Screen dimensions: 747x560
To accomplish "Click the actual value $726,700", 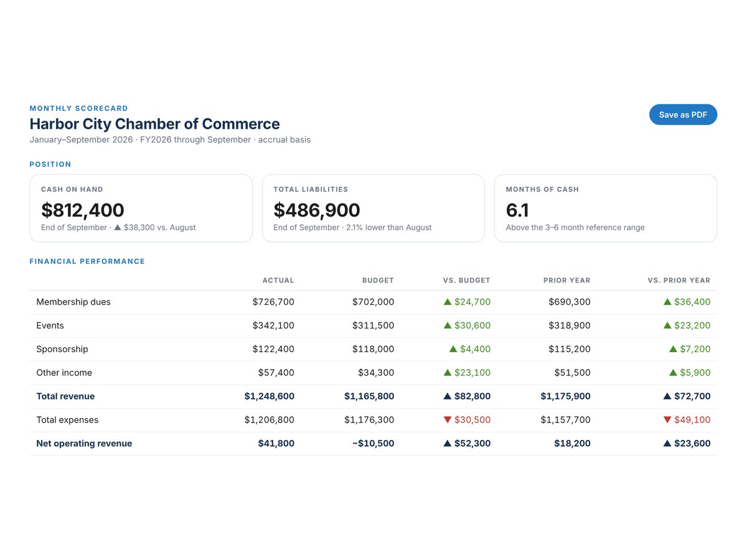I will 273,302.
